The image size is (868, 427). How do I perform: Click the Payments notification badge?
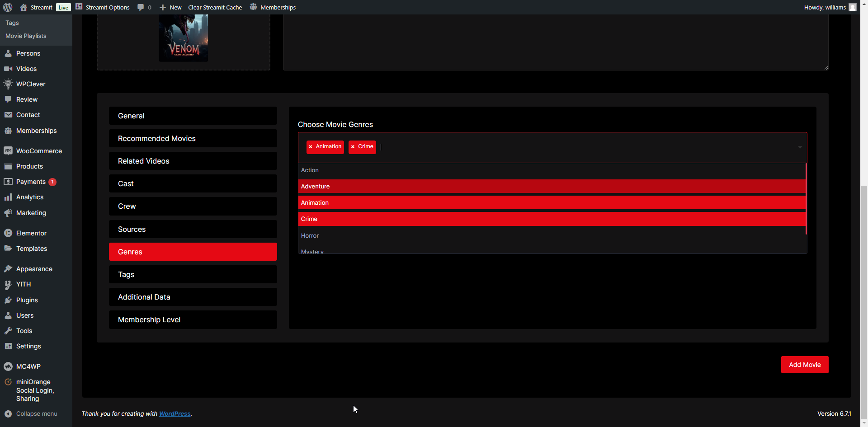tap(52, 182)
